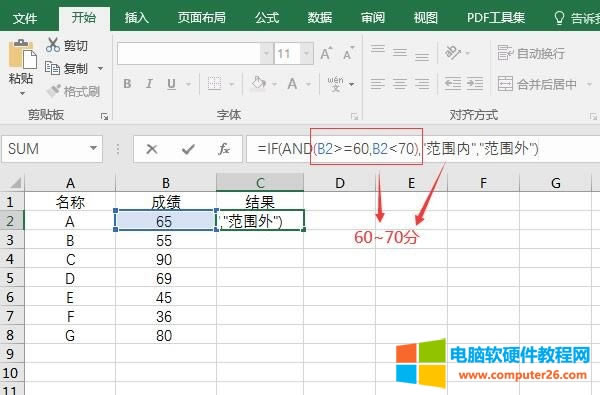Viewport: 600px width, 395px height.
Task: Toggle Italic formatting
Action: tap(149, 83)
